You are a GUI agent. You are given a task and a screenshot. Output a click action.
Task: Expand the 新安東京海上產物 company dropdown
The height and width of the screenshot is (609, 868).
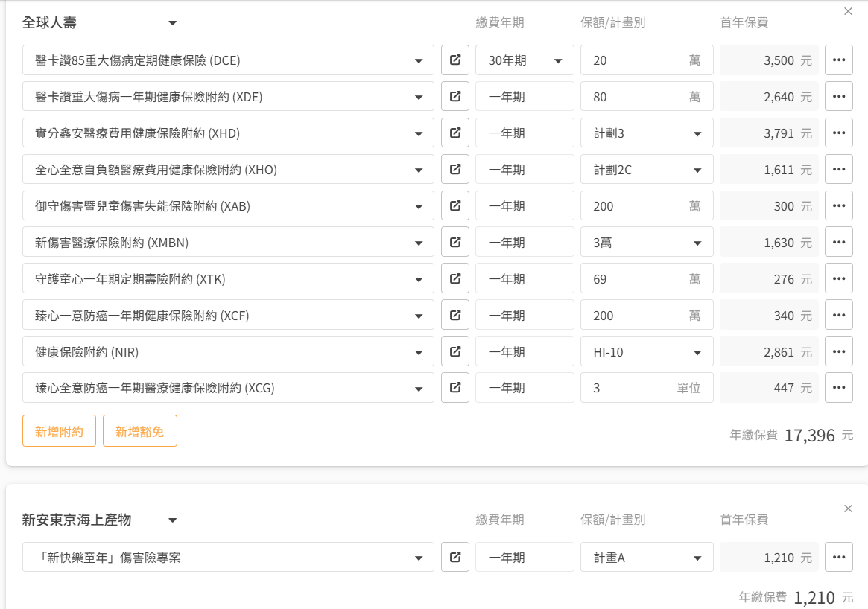pos(100,520)
